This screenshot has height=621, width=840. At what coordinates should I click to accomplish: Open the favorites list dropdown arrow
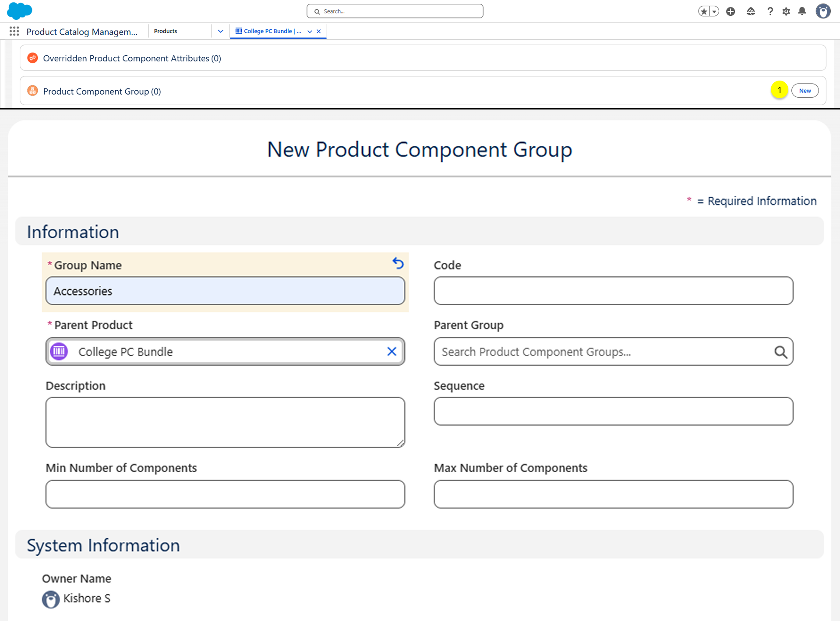point(714,11)
